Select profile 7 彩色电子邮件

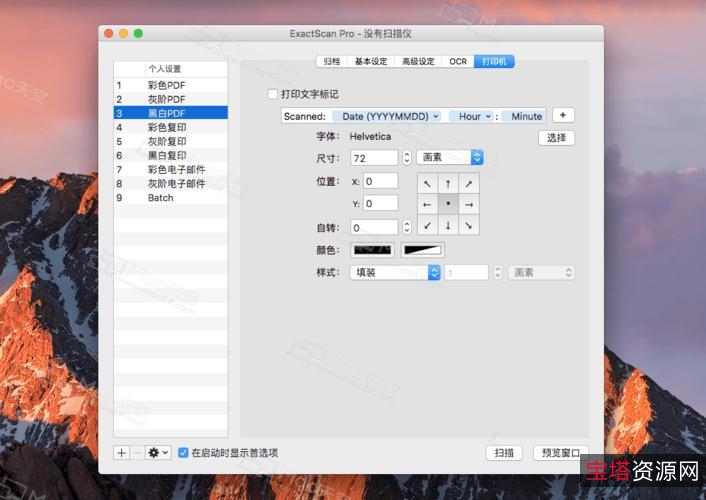coord(171,169)
